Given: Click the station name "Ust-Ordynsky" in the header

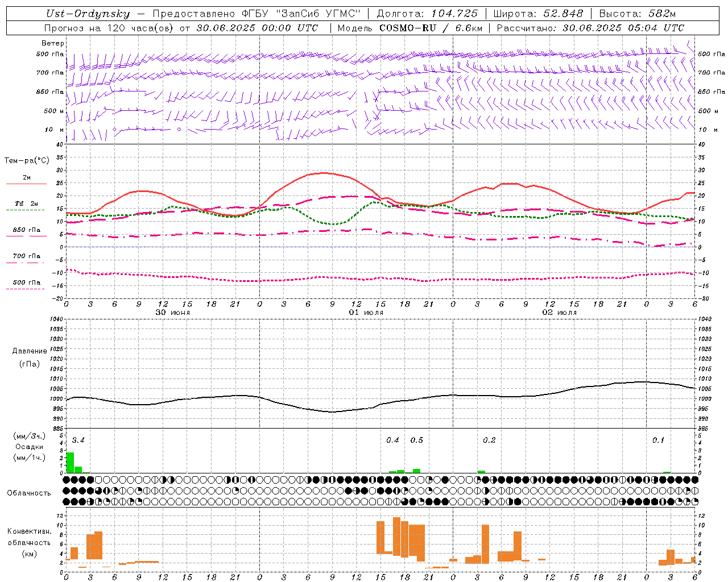Looking at the screenshot, I should coord(88,14).
